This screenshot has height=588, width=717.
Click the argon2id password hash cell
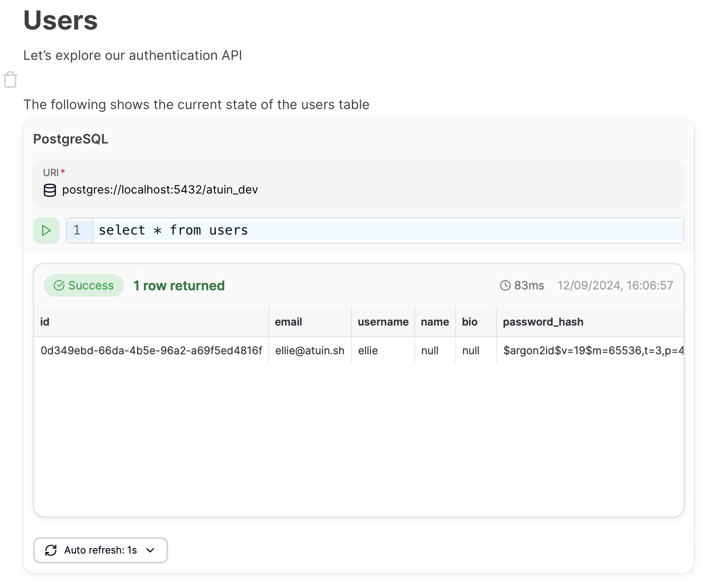click(591, 351)
